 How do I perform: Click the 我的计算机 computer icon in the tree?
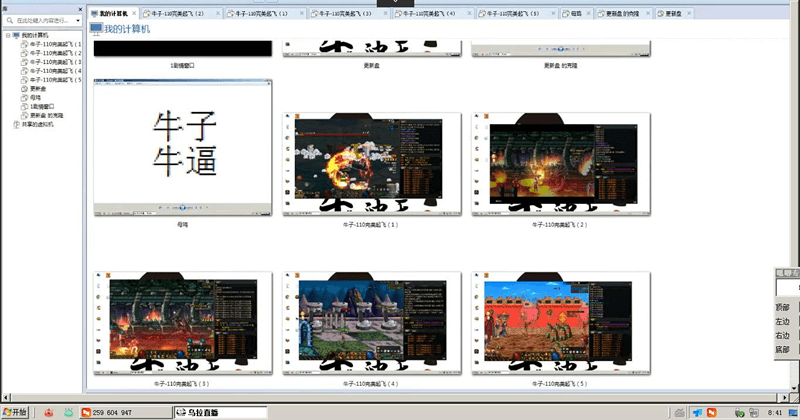pyautogui.click(x=16, y=35)
